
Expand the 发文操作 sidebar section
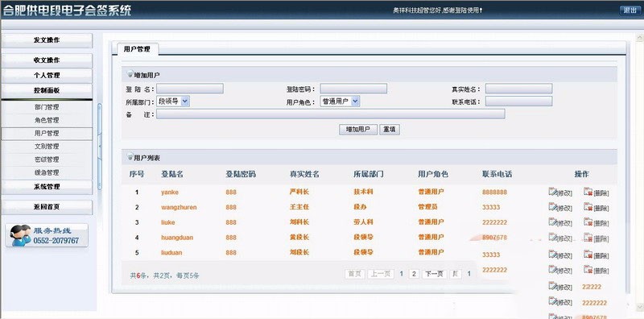tap(47, 40)
